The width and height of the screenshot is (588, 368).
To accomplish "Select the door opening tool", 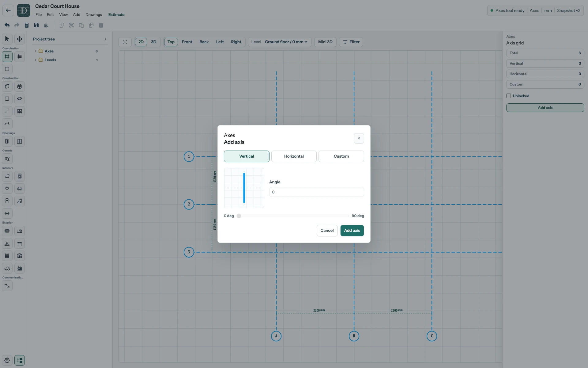I will pos(7,141).
